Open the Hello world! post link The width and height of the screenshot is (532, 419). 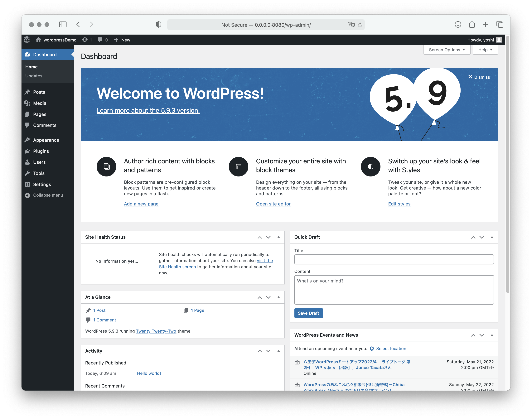click(x=149, y=373)
